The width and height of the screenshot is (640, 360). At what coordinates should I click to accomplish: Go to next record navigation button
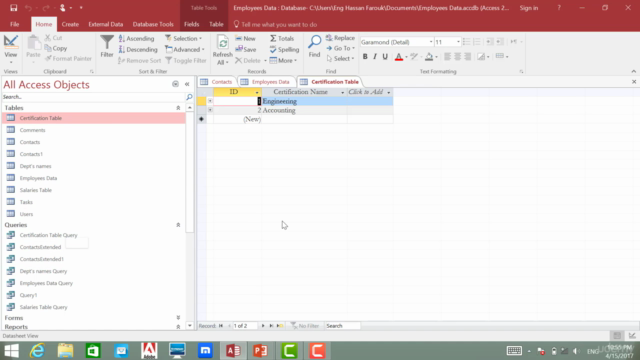pos(263,326)
